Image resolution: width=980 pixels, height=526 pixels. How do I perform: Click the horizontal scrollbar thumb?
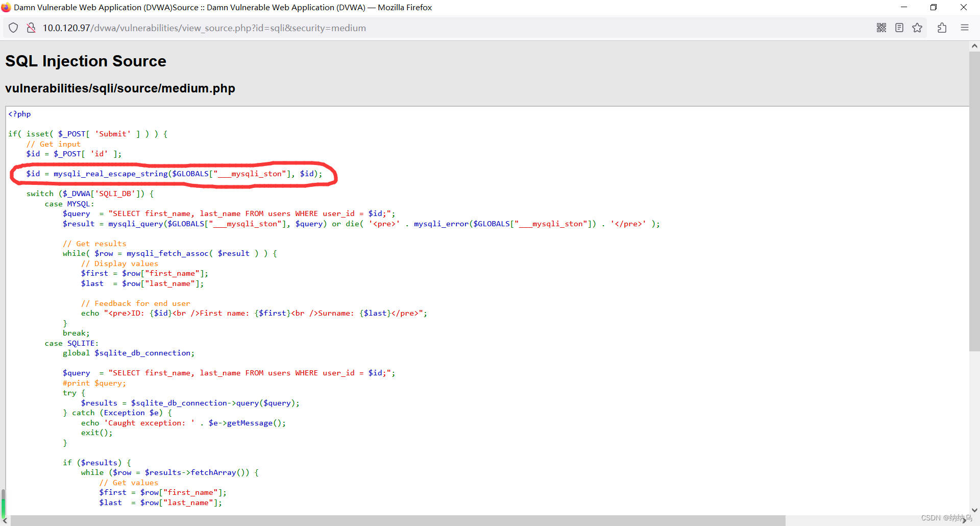pyautogui.click(x=398, y=520)
